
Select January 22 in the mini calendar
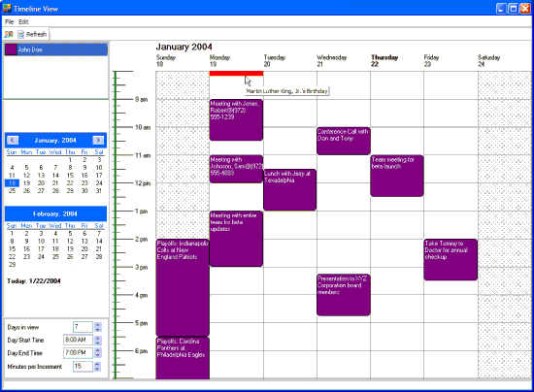70,183
